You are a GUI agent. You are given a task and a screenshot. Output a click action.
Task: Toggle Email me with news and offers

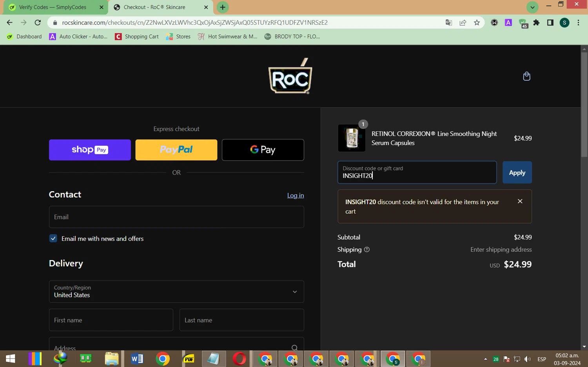point(53,238)
